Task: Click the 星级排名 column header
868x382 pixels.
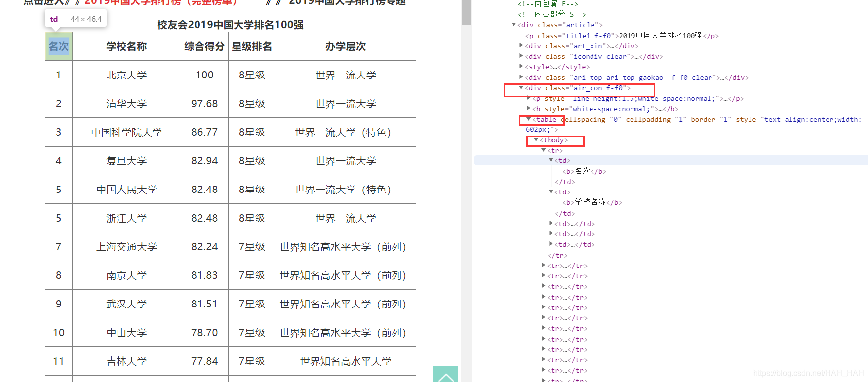Action: tap(252, 46)
